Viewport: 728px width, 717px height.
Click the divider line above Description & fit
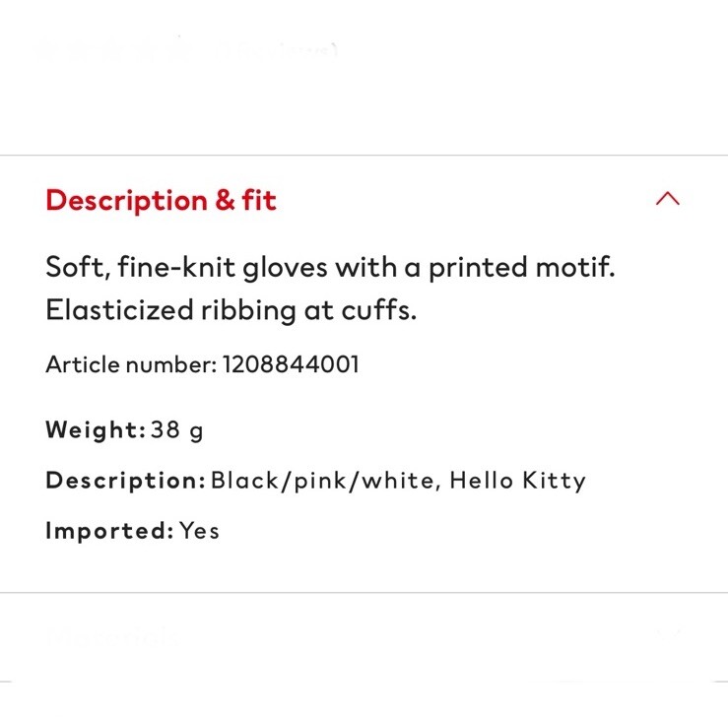(x=364, y=155)
